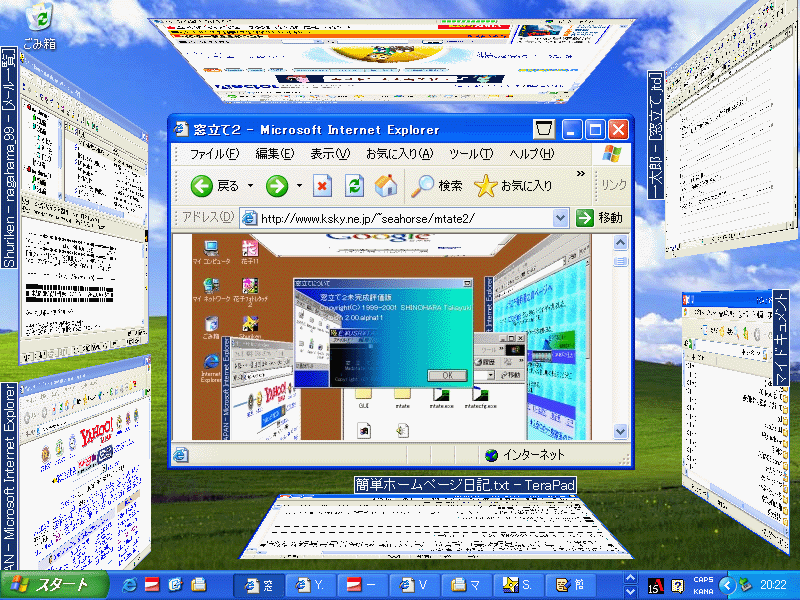
Task: Click the tilted 一太郎 [窓立て.jtd] window title
Action: coord(656,135)
